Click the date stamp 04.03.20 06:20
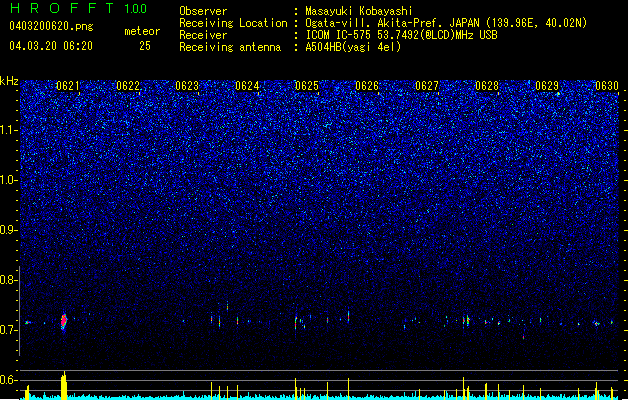The image size is (629, 400). [x=51, y=46]
